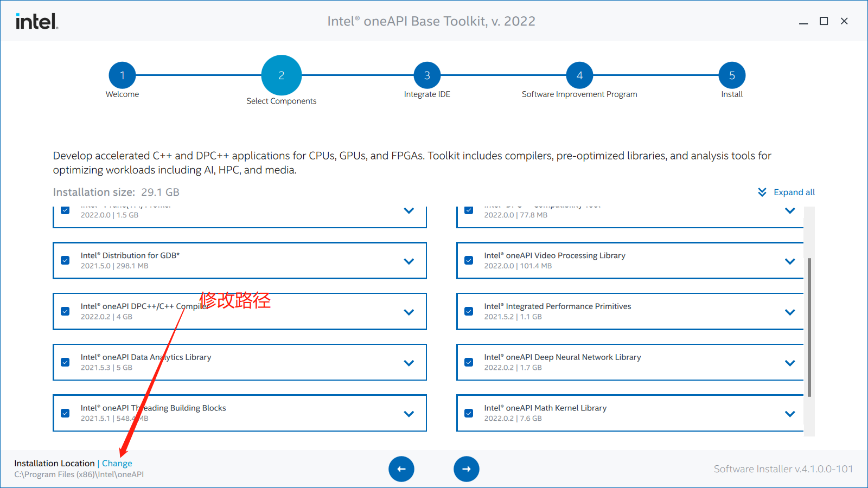Uncheck Intel oneAPI Video Processing Library

[x=469, y=260]
